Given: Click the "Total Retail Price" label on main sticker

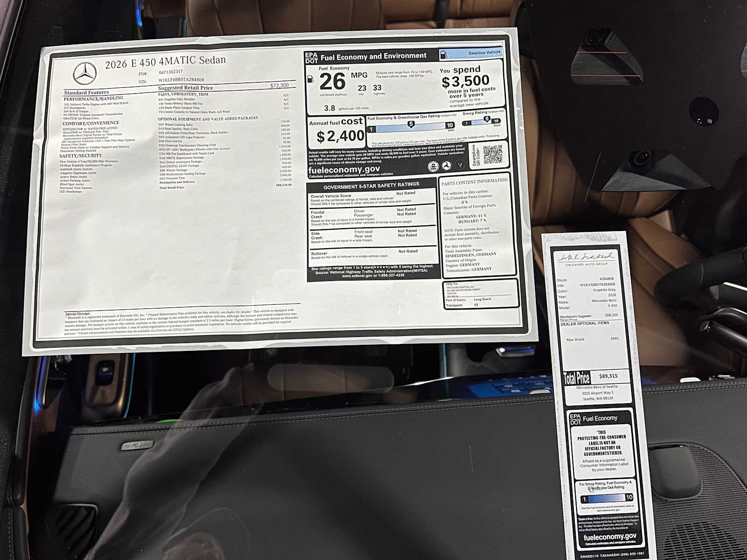Looking at the screenshot, I should (x=172, y=188).
